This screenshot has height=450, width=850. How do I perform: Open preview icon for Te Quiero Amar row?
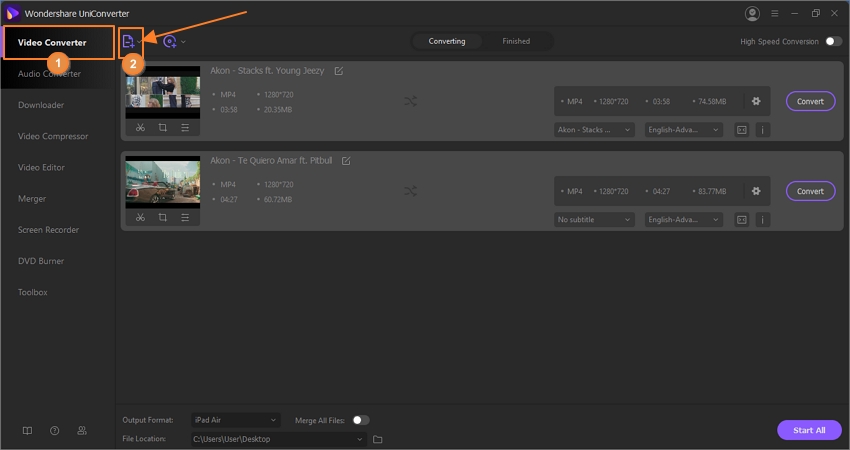point(742,220)
